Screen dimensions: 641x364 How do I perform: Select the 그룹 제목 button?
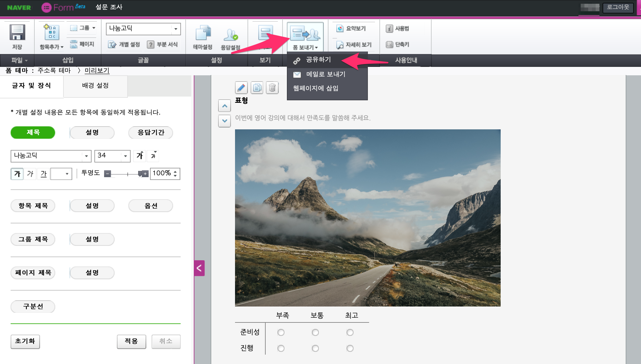point(33,239)
